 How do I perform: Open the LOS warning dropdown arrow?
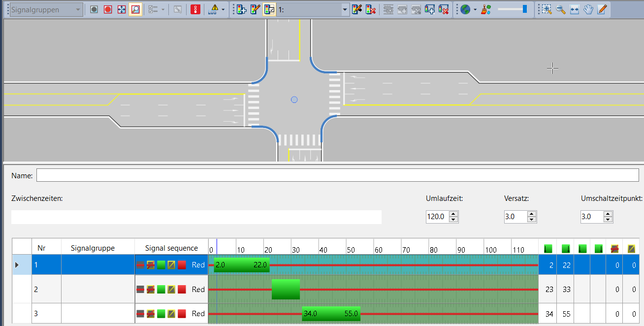coord(223,9)
